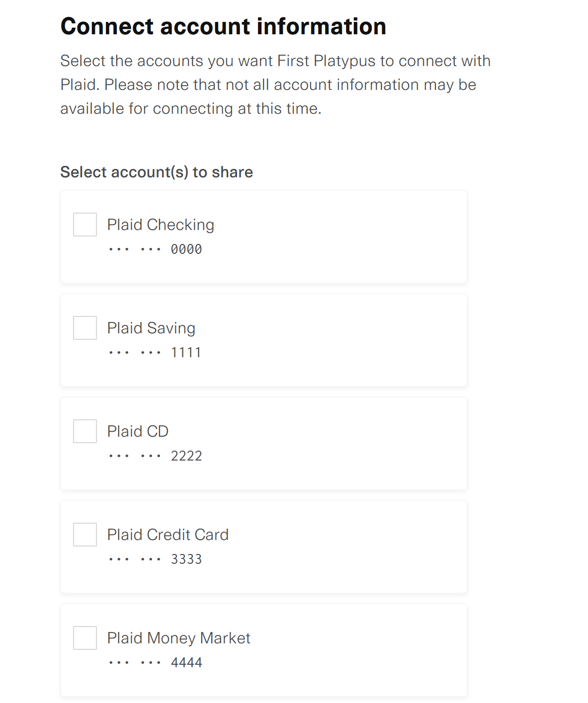
Task: Click the masked account number ending 3333
Action: pyautogui.click(x=155, y=559)
